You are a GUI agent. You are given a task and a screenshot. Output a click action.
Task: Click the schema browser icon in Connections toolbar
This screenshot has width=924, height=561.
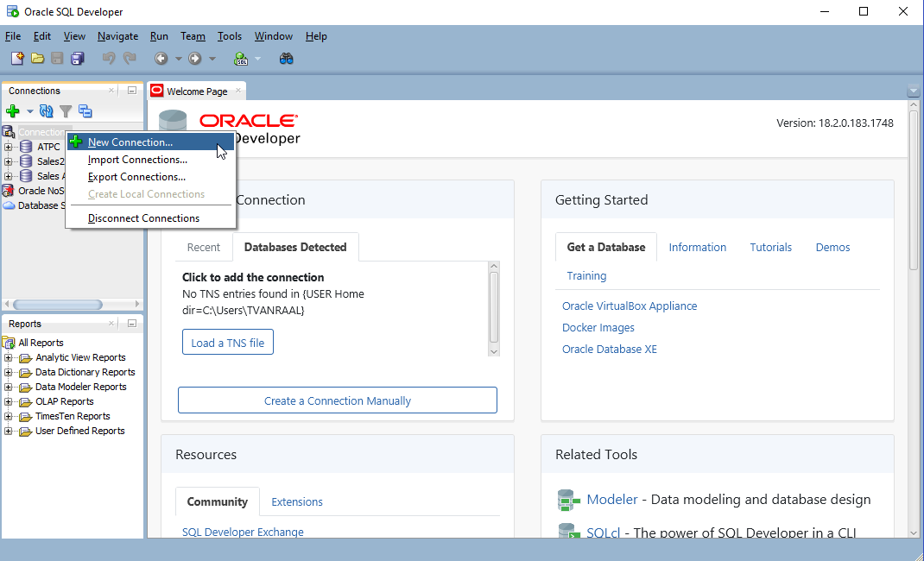(x=85, y=111)
